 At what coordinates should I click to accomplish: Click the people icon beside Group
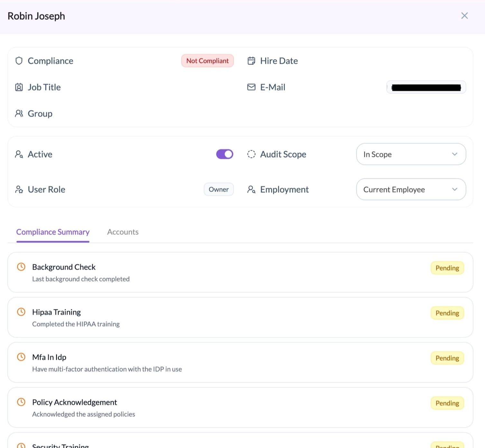(19, 114)
